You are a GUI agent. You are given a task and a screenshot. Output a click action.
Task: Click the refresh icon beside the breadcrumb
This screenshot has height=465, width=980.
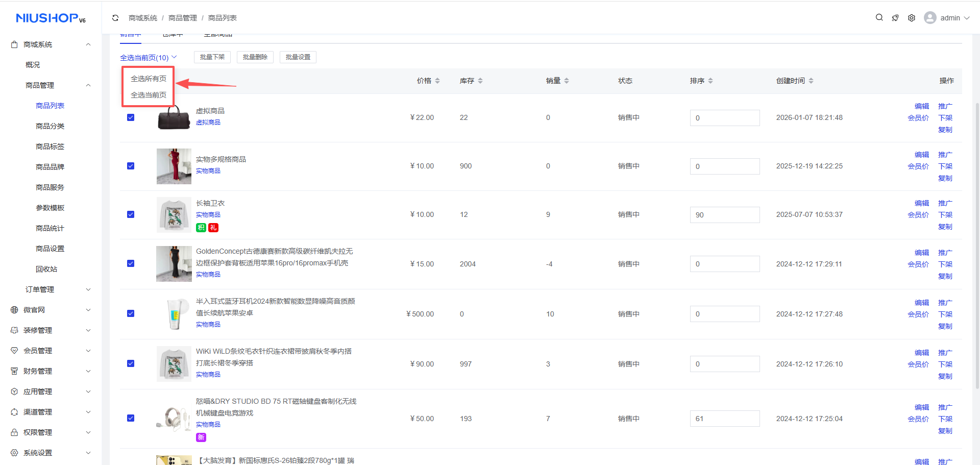pyautogui.click(x=115, y=18)
